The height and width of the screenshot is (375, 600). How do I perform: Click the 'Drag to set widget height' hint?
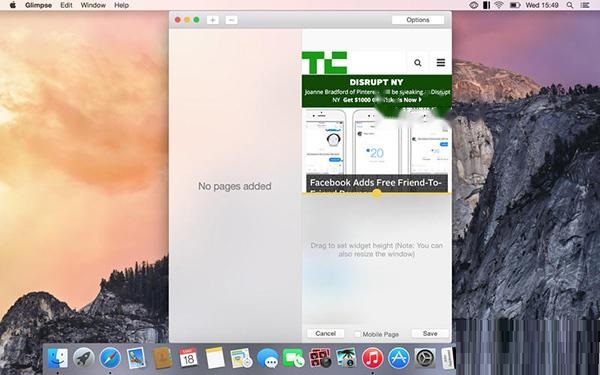pyautogui.click(x=377, y=249)
